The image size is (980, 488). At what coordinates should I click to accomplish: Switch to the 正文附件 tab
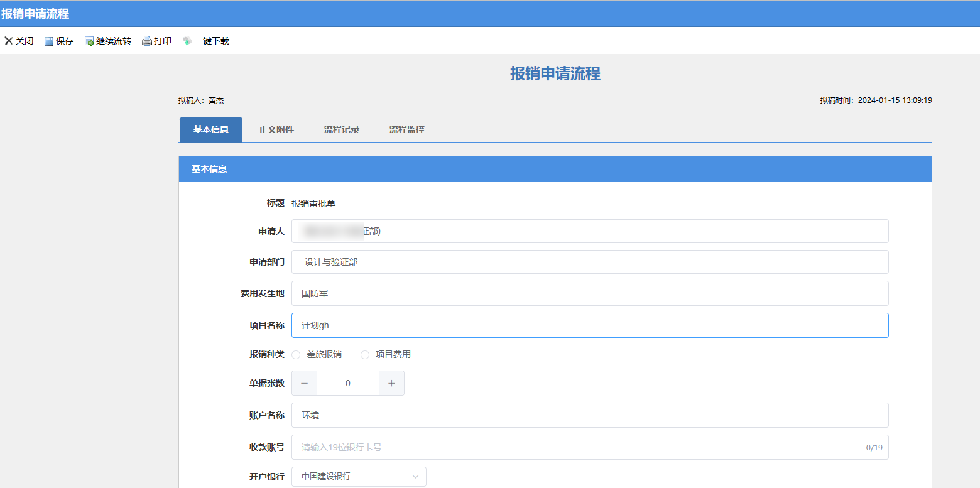click(x=276, y=130)
